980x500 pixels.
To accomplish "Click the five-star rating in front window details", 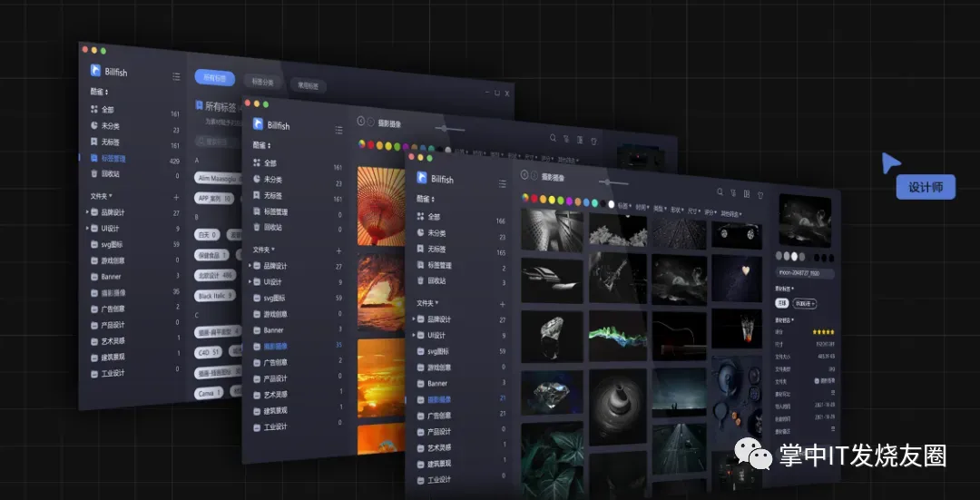I will pos(823,332).
